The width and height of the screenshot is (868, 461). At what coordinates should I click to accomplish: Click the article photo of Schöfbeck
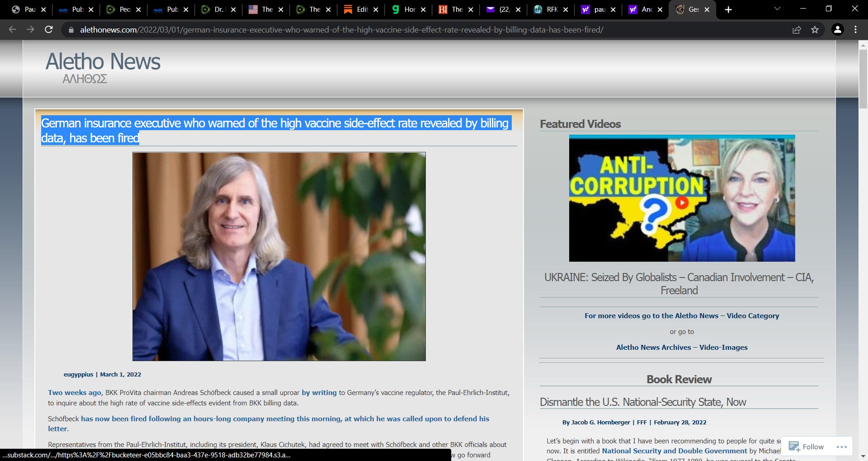click(279, 256)
